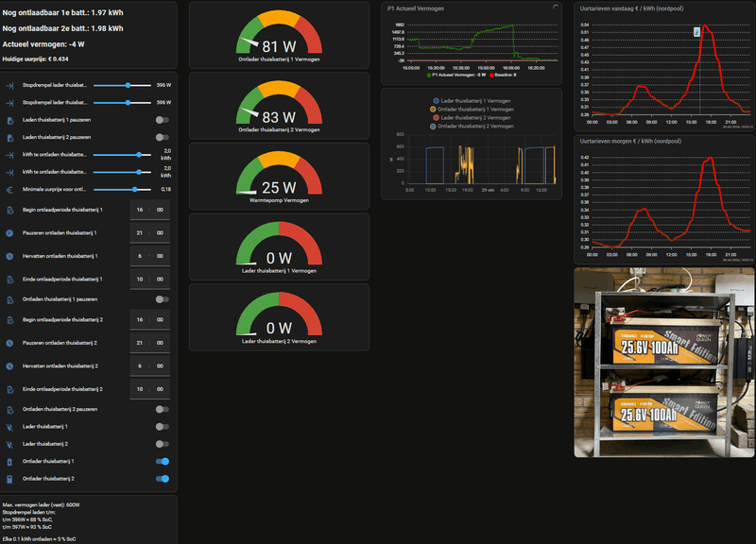The image size is (756, 544).
Task: Click the arrow icon for first Stopdrempel lader
Action: [x=9, y=86]
